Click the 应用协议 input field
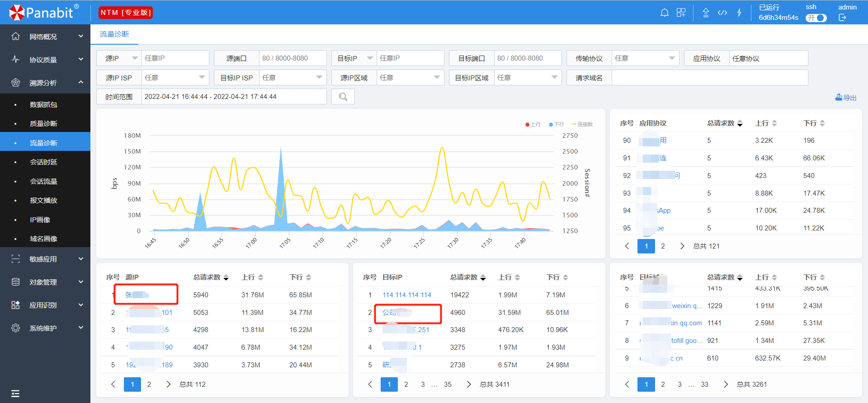Viewport: 868px width, 403px height. pyautogui.click(x=769, y=58)
